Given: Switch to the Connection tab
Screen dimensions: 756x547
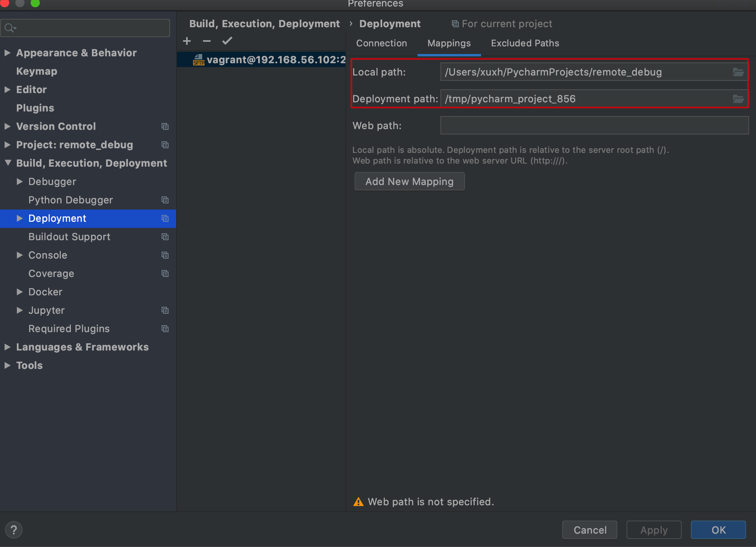Looking at the screenshot, I should pos(381,43).
